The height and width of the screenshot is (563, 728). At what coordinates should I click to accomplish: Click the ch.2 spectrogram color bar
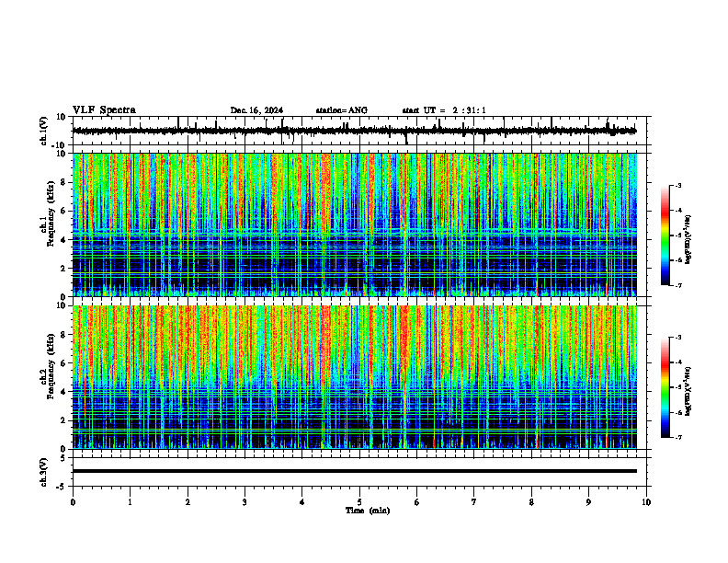click(x=665, y=387)
